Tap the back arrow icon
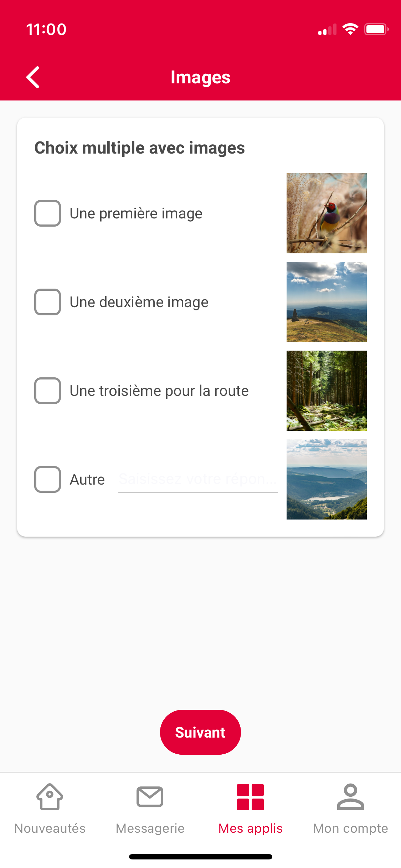This screenshot has height=868, width=401. pyautogui.click(x=33, y=77)
